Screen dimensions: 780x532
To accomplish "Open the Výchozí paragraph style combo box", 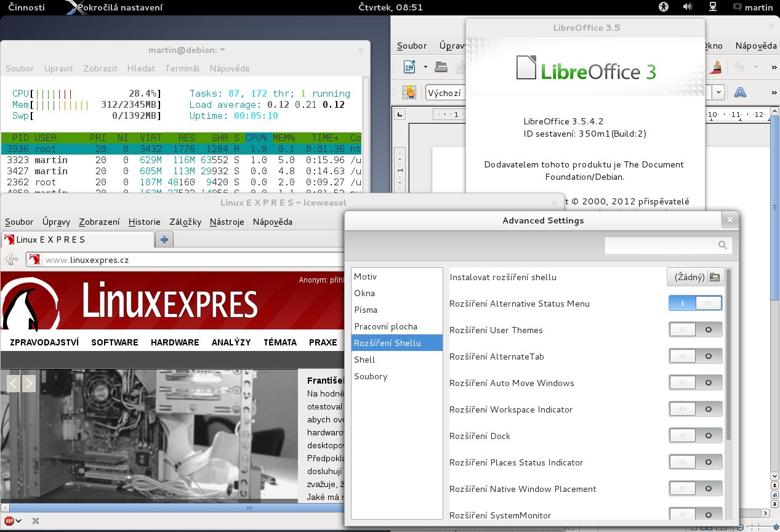I will 445,92.
